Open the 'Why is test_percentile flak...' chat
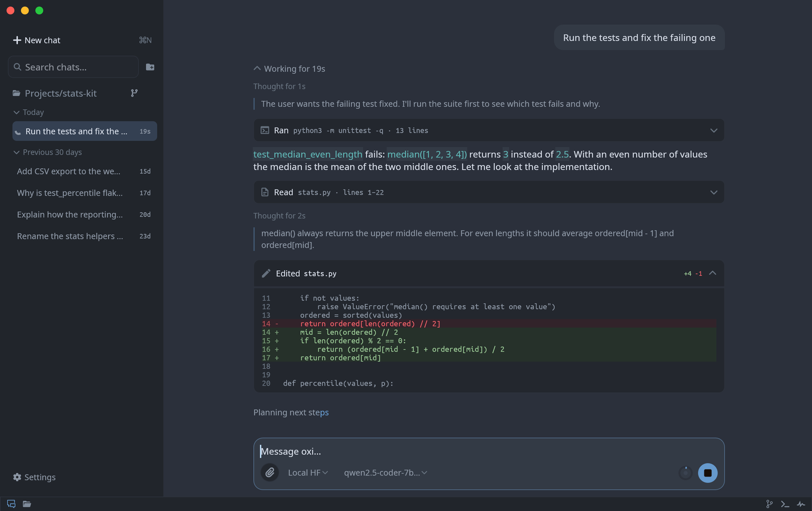The width and height of the screenshot is (812, 511). click(x=85, y=193)
